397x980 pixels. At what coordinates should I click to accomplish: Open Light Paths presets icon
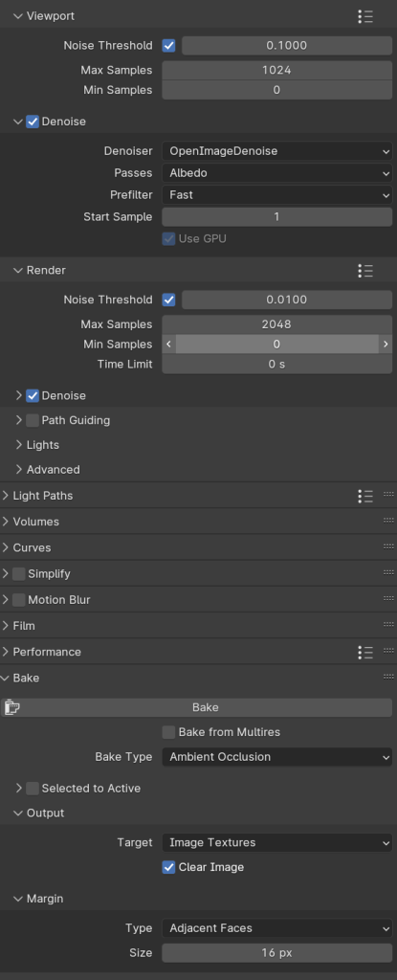coord(365,497)
